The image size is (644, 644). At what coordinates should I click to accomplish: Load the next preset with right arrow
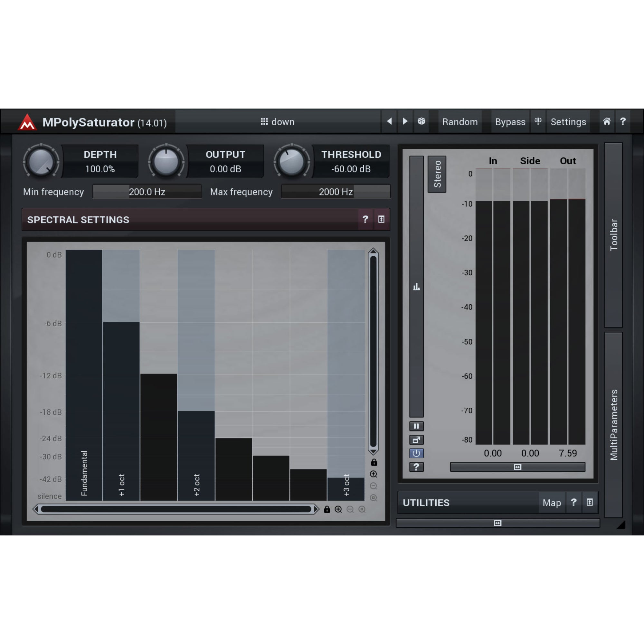405,121
